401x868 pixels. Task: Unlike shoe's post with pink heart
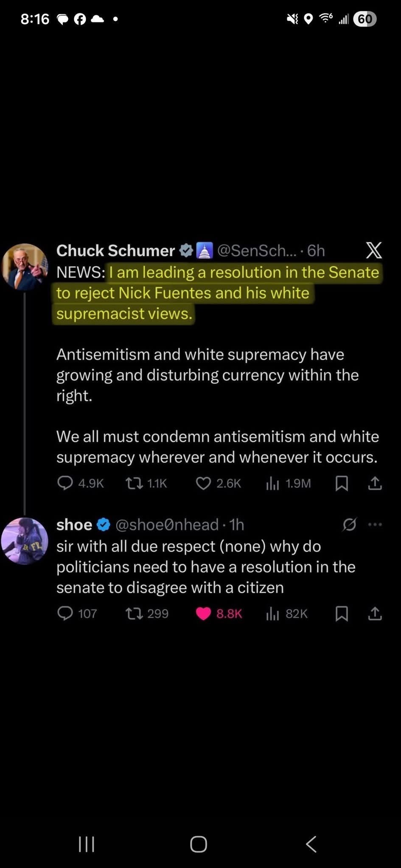point(203,613)
